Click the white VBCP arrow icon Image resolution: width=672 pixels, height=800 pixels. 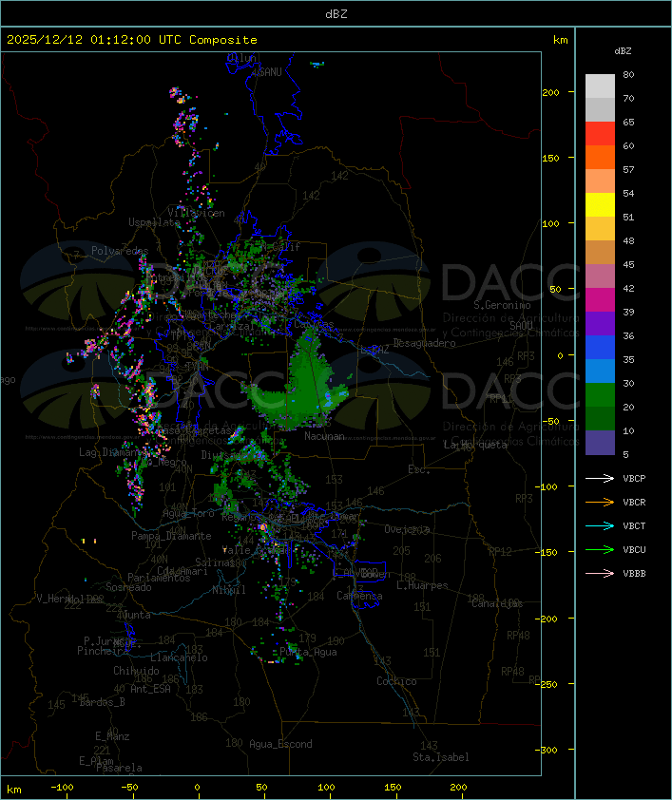click(x=600, y=479)
